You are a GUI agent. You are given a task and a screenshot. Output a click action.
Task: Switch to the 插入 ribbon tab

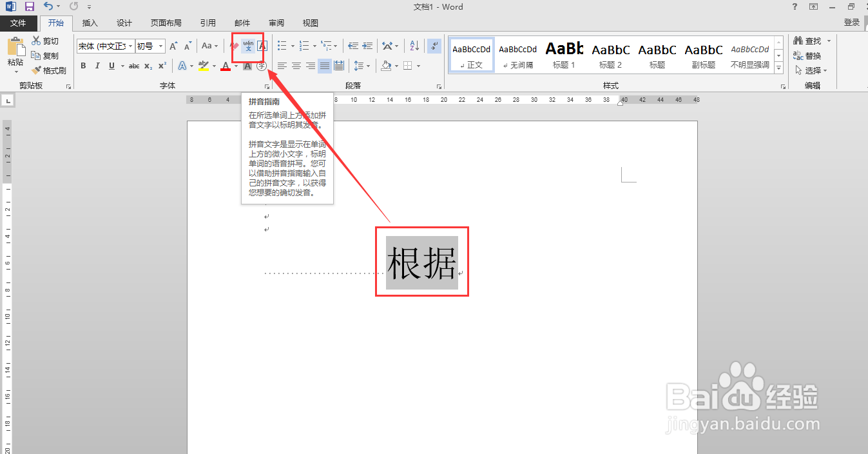click(90, 23)
